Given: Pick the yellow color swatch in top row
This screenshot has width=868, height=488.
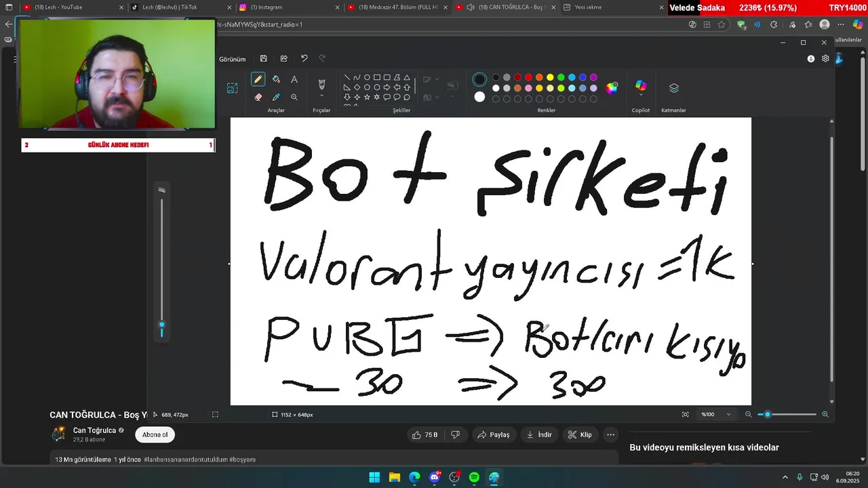Looking at the screenshot, I should pos(550,77).
